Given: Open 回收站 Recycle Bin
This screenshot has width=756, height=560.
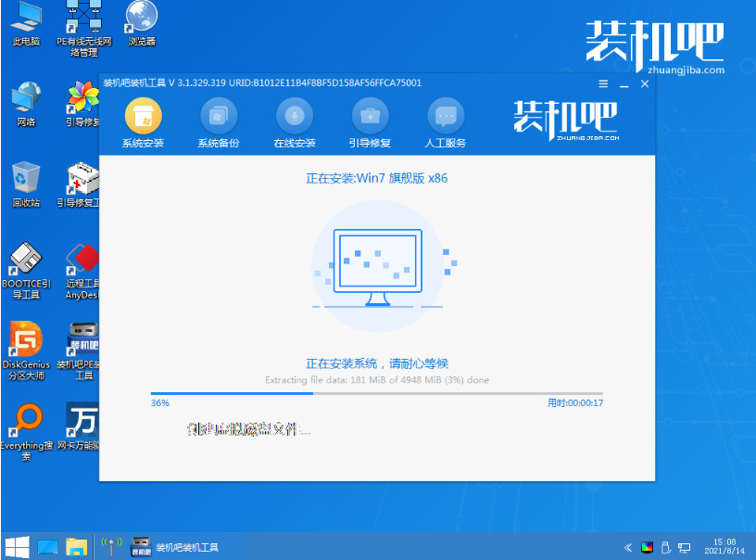Looking at the screenshot, I should (x=25, y=179).
